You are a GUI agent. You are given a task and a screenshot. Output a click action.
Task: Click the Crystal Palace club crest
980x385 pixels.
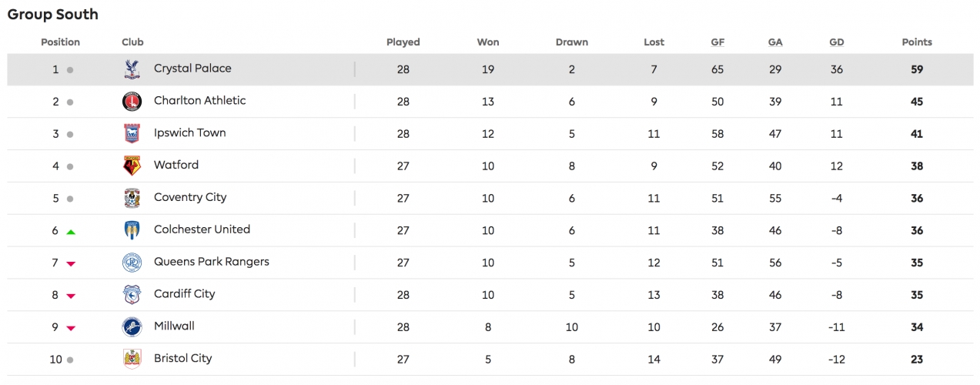(132, 69)
